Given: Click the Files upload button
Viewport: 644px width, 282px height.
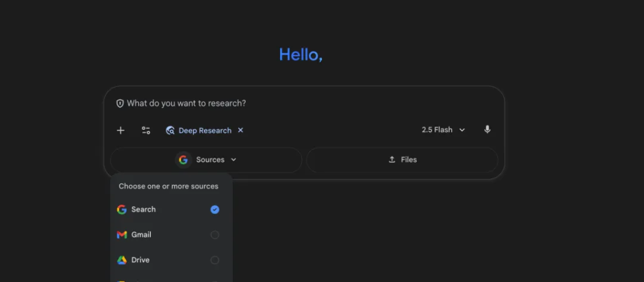Looking at the screenshot, I should [402, 160].
